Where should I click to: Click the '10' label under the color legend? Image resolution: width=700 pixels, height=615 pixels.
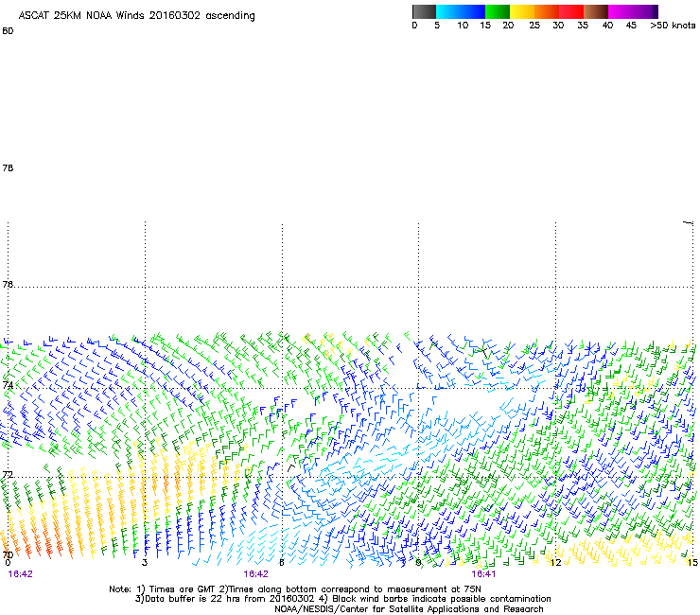463,26
